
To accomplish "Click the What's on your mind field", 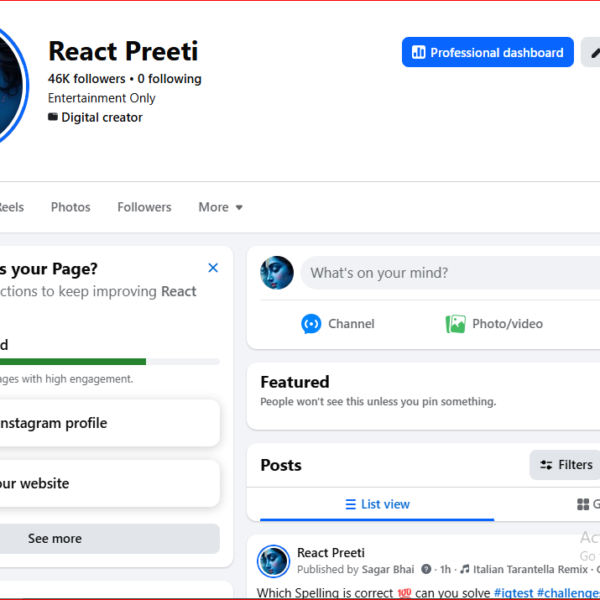I will pos(450,273).
